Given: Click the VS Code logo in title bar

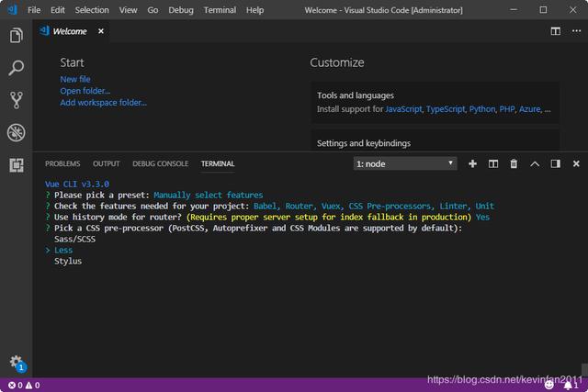Looking at the screenshot, I should click(x=12, y=10).
